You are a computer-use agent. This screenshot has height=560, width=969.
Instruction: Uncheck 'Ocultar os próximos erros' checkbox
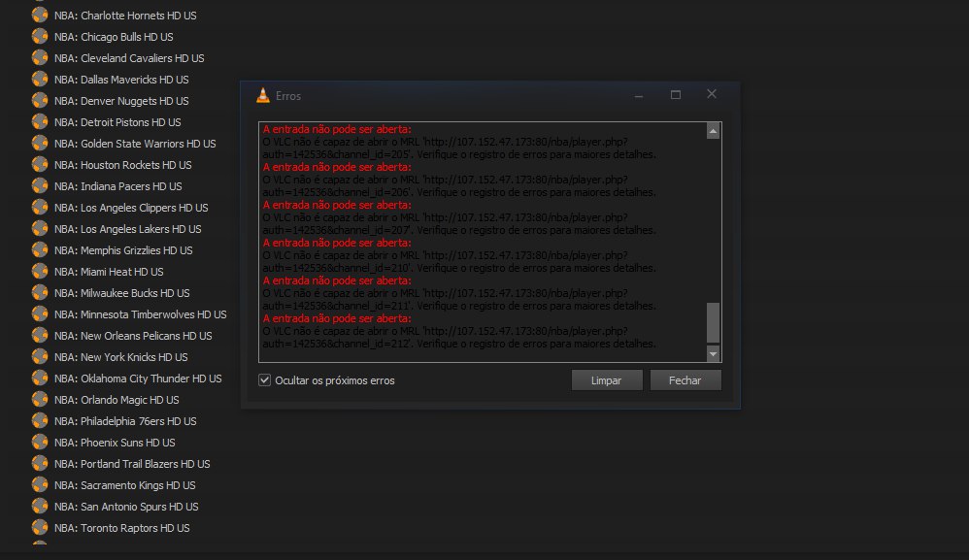[x=264, y=380]
